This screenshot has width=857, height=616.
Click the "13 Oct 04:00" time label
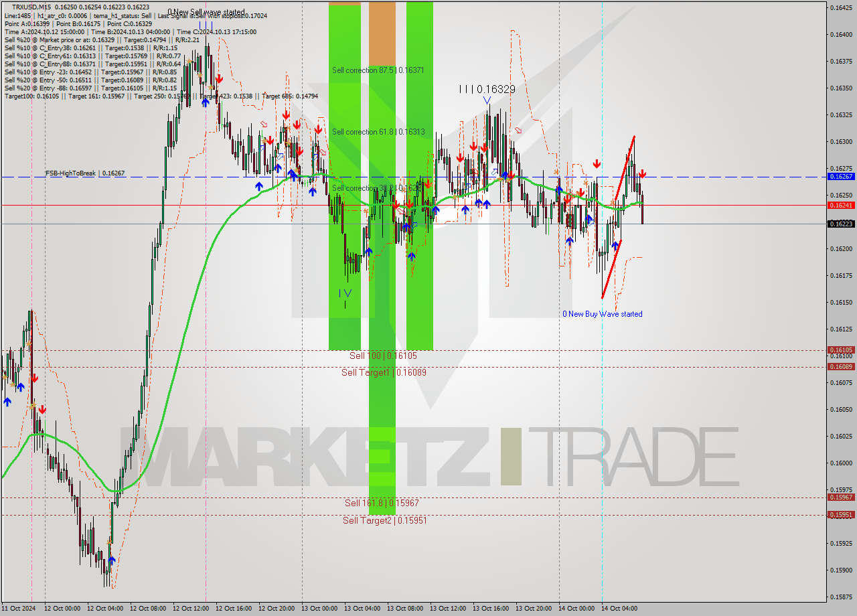click(x=362, y=609)
